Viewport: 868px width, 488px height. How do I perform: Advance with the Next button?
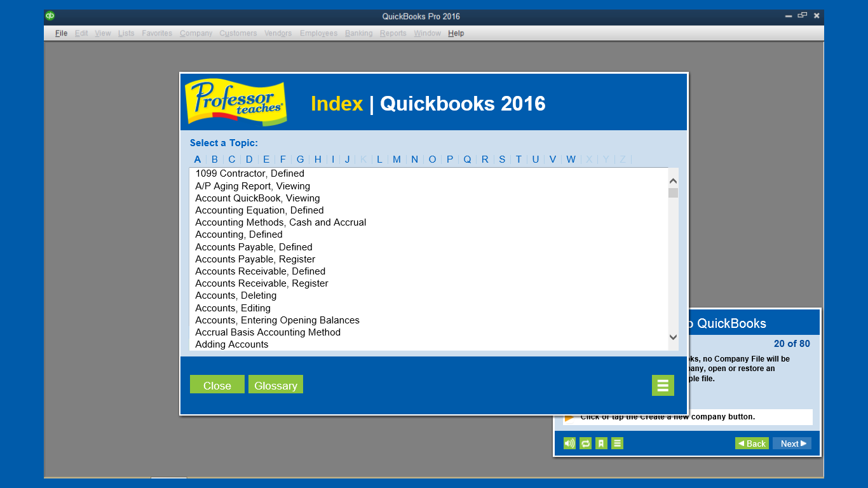click(792, 444)
